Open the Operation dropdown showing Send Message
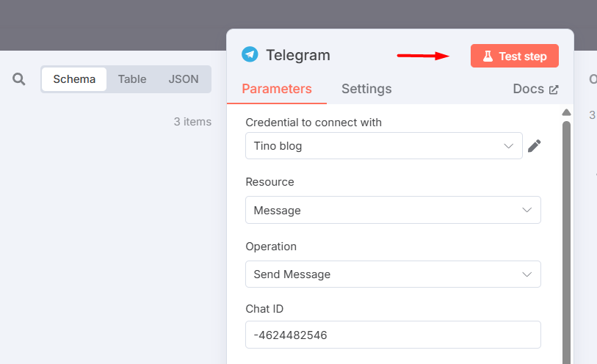The image size is (597, 364). click(x=393, y=274)
